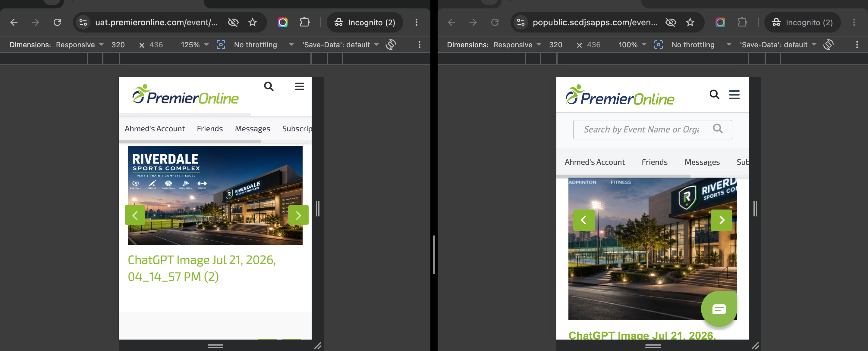Rotate device orientation in right device toolbar

pyautogui.click(x=829, y=45)
